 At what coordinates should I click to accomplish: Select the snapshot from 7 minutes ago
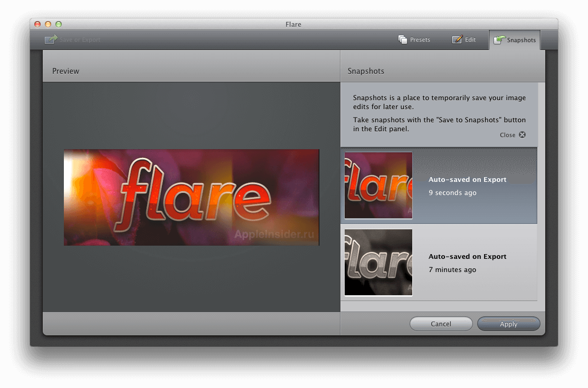[467, 263]
